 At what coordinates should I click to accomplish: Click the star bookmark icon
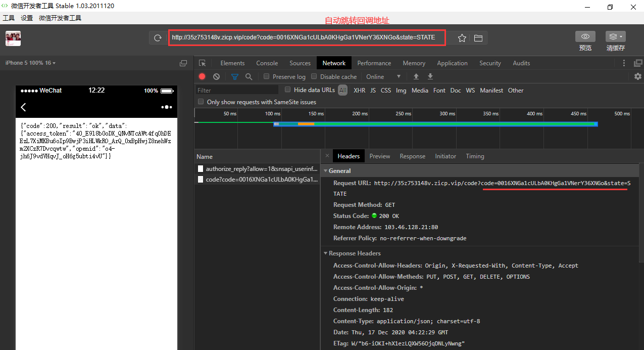462,38
